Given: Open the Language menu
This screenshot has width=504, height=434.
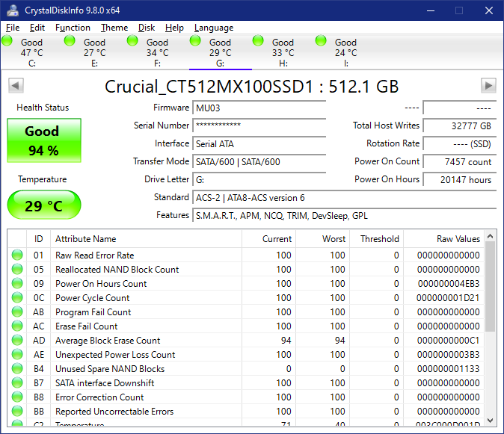Looking at the screenshot, I should [x=214, y=28].
